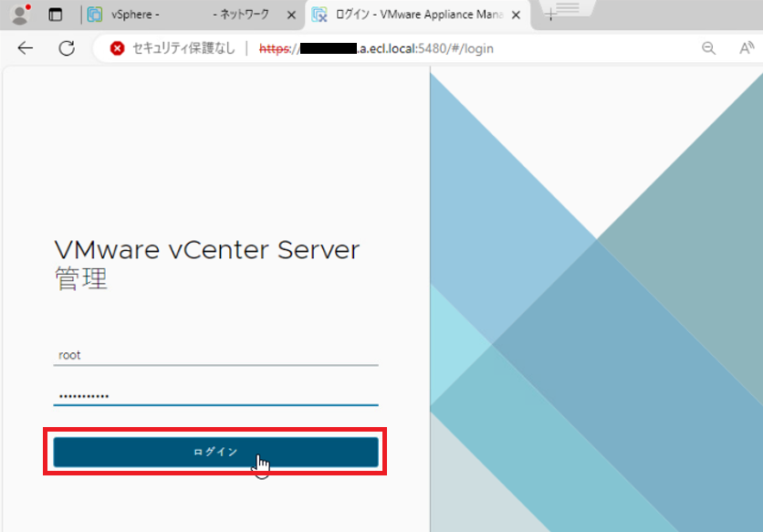Click the not-secure warning icon

(x=117, y=48)
